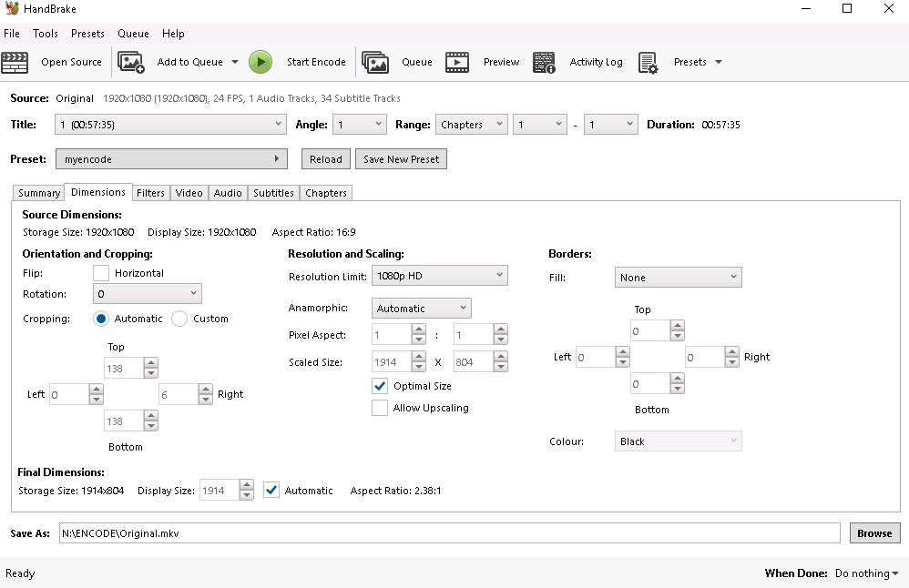The width and height of the screenshot is (909, 588).
Task: Click the Preview film frame icon
Action: 457,62
